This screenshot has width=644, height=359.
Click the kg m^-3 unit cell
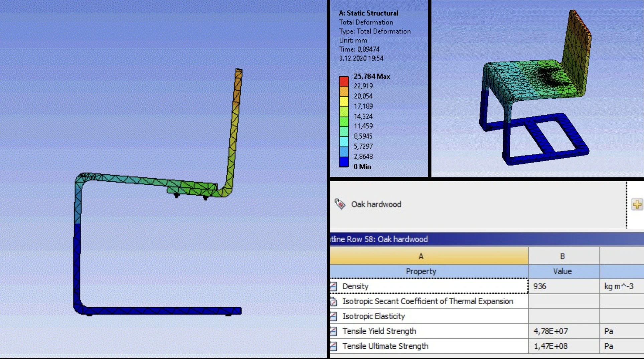coord(622,286)
